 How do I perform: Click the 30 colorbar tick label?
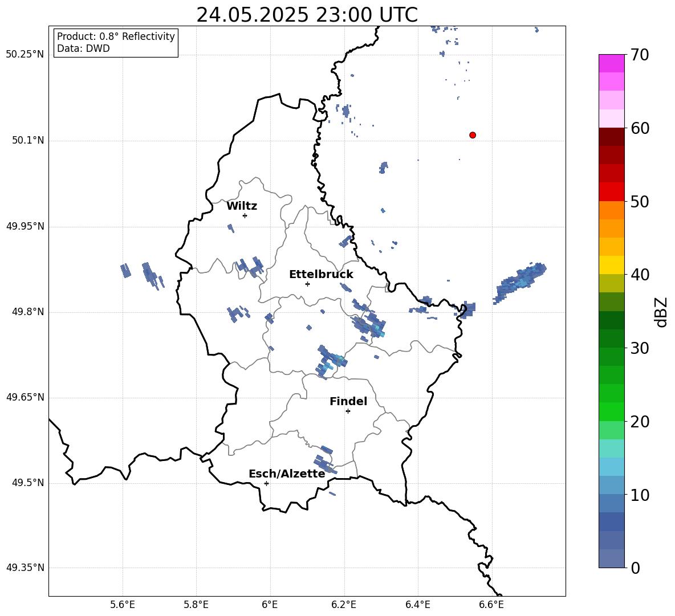coord(640,348)
